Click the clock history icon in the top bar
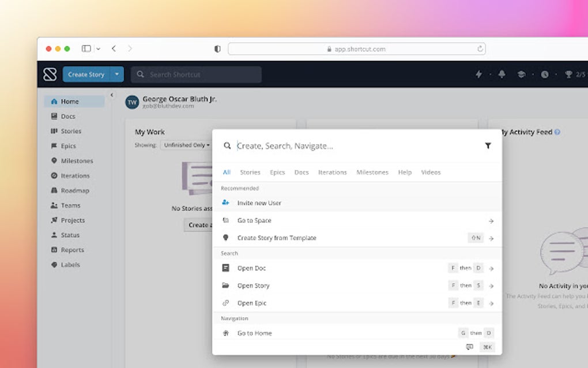Viewport: 588px width, 368px height. click(544, 74)
